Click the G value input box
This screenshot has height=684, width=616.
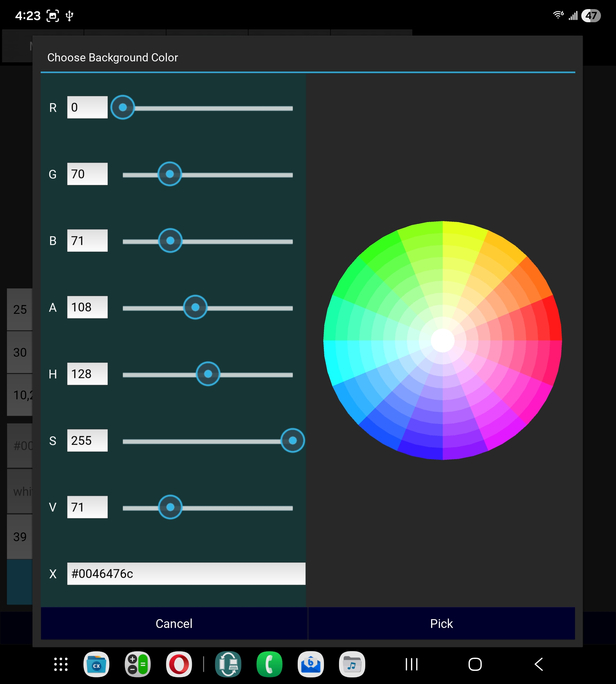click(x=87, y=174)
